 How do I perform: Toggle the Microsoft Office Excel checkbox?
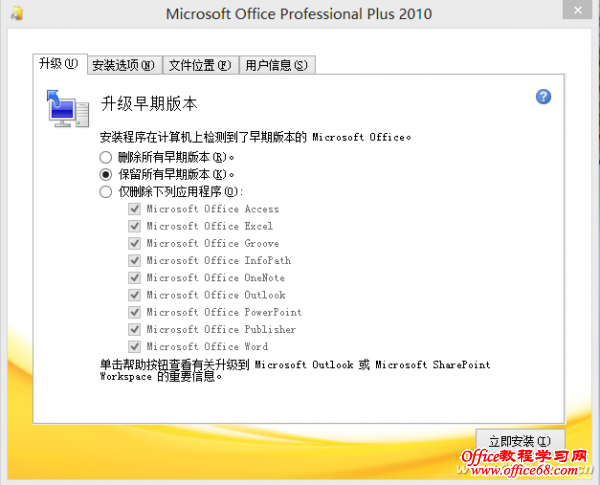134,226
